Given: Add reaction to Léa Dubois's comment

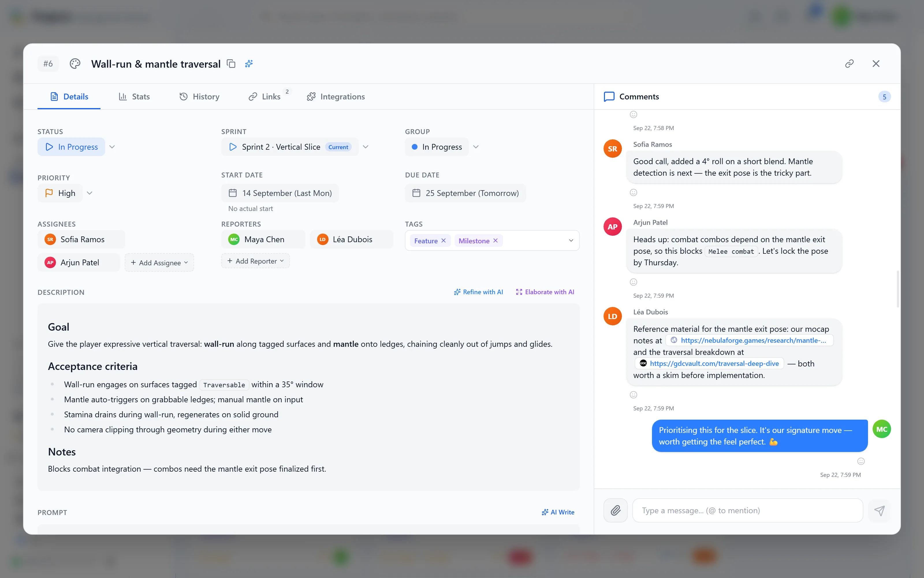Looking at the screenshot, I should click(634, 395).
